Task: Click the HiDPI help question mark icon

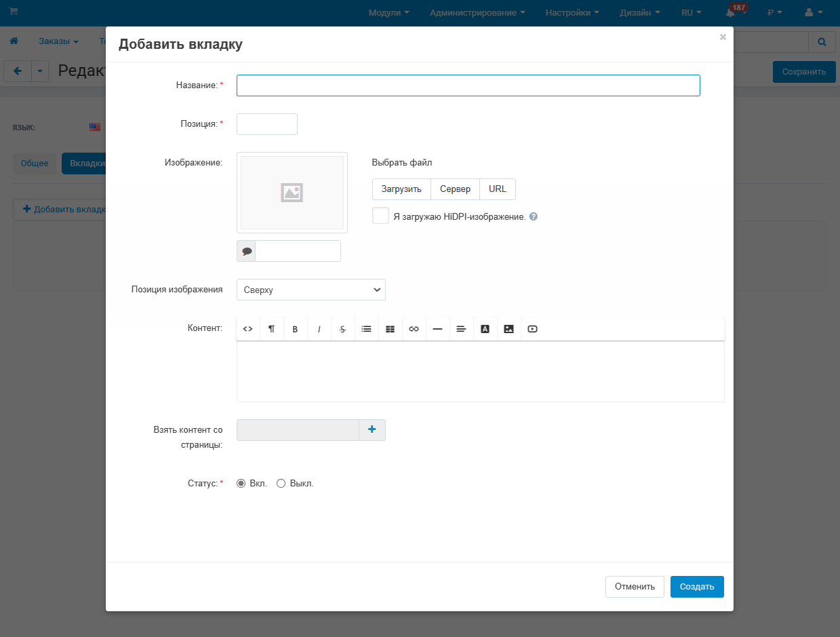Action: 534,217
